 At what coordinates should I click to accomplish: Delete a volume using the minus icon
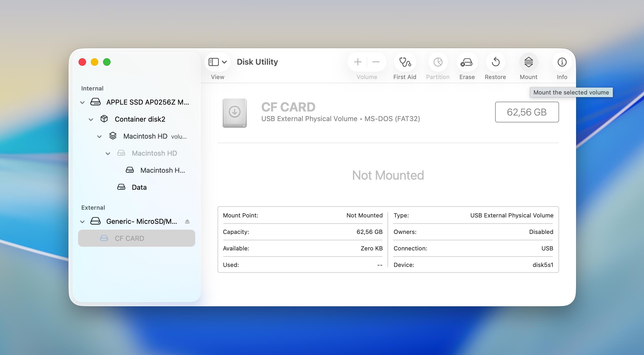pos(376,62)
